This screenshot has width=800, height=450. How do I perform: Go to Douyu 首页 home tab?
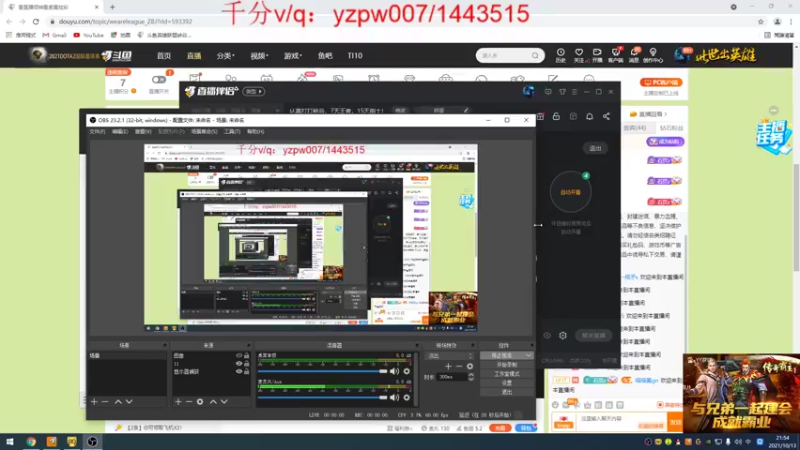pyautogui.click(x=164, y=56)
